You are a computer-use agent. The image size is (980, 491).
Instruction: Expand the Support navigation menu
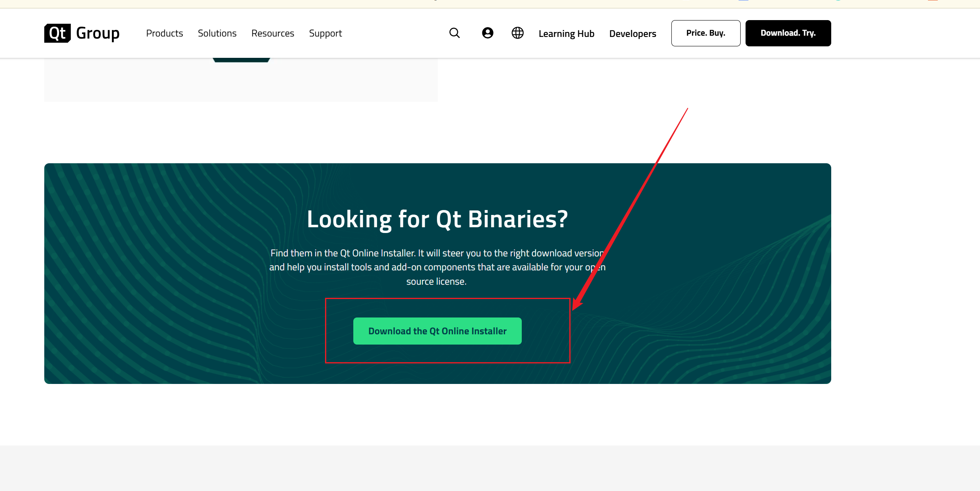[325, 33]
